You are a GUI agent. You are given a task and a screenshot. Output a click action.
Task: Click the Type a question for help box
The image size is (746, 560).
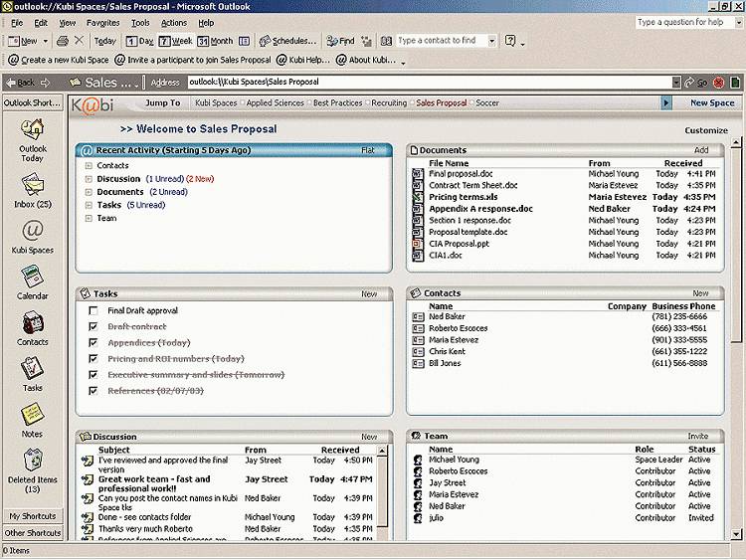(684, 22)
